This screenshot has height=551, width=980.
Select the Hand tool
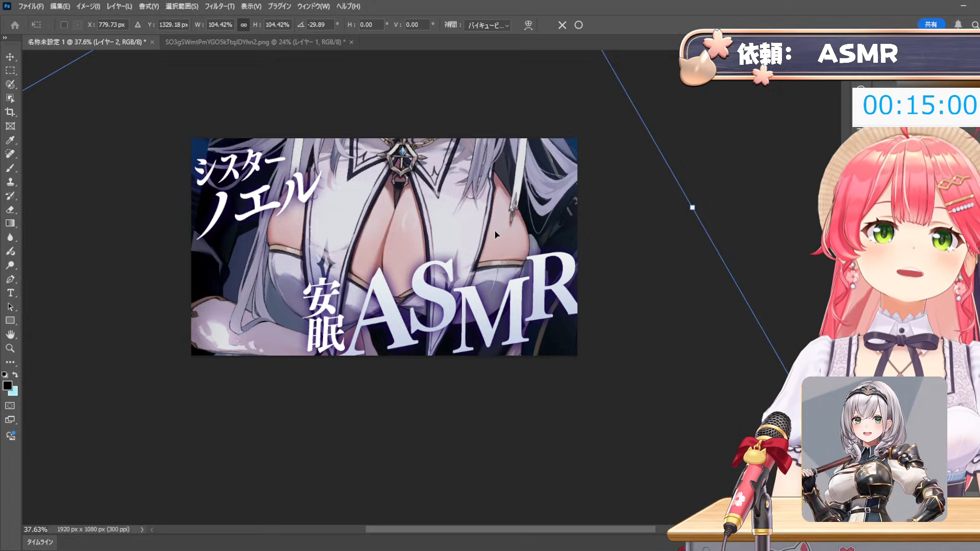click(x=10, y=335)
